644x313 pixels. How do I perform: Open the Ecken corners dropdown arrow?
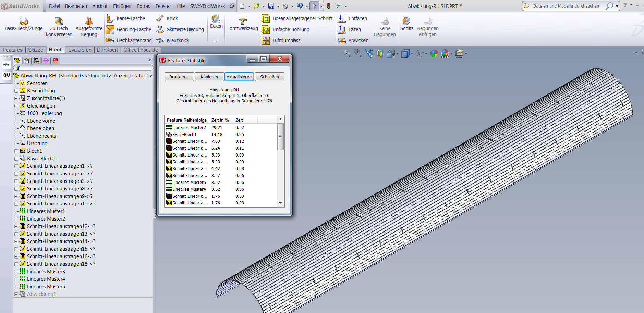pyautogui.click(x=216, y=41)
